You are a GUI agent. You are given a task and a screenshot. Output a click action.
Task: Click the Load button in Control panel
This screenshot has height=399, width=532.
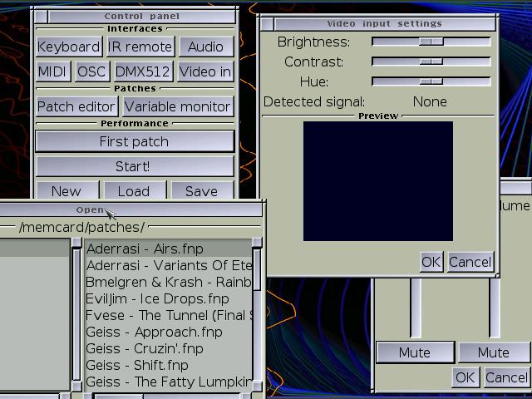[134, 191]
